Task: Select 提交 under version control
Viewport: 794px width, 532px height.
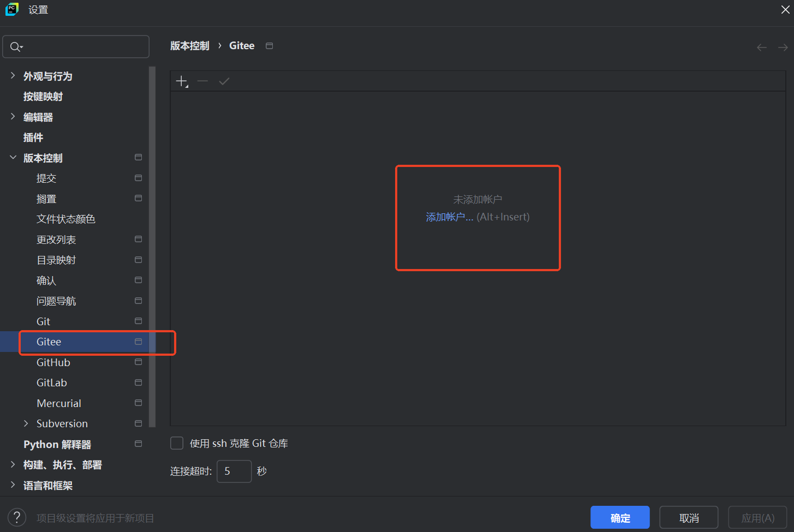Action: [x=46, y=178]
